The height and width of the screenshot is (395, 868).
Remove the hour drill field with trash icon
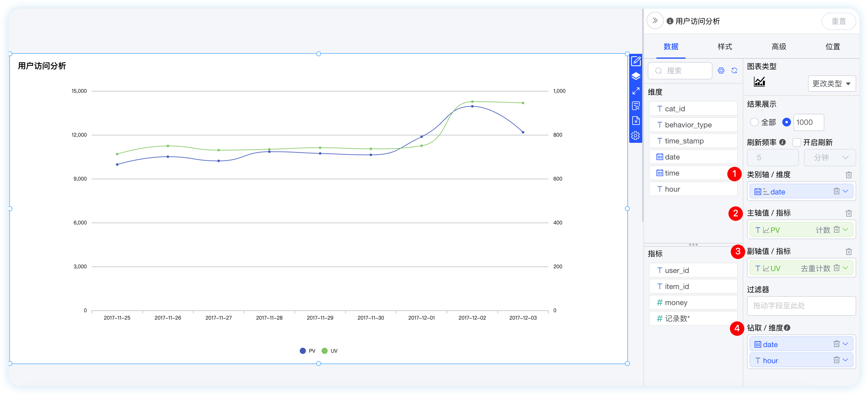coord(836,360)
